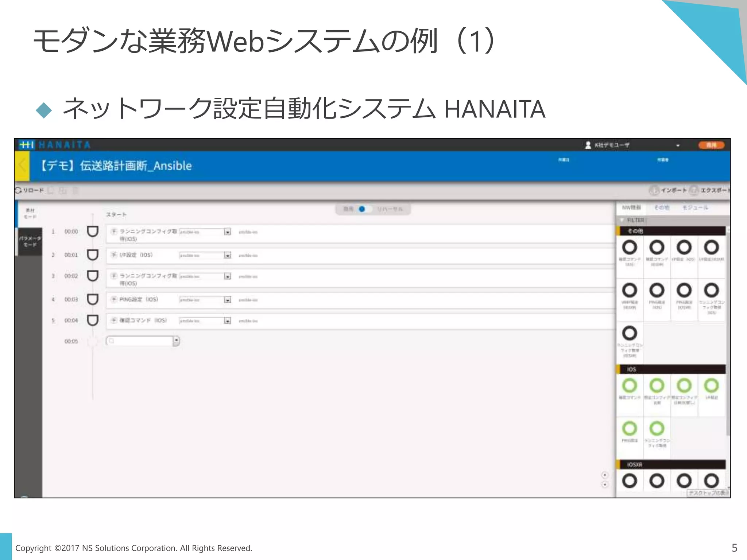Expand step 5 確認コマンド (IOS) plus icon
The height and width of the screenshot is (560, 747).
[x=114, y=320]
